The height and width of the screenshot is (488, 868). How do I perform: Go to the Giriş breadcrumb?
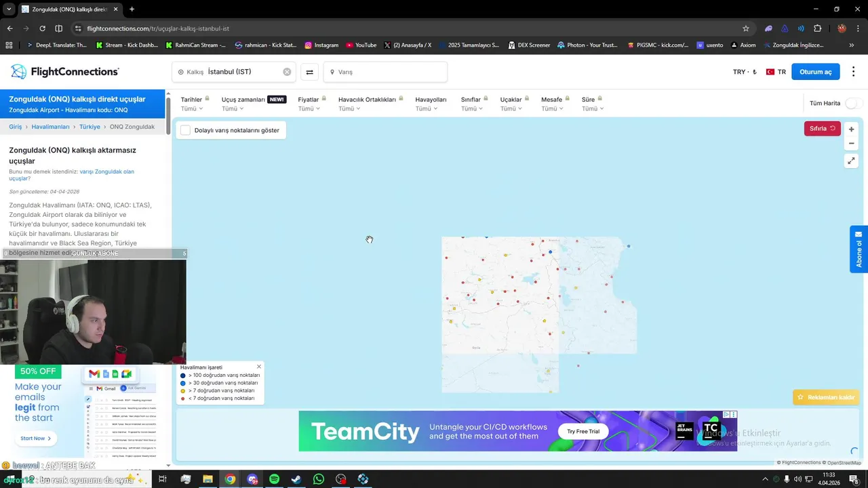(16, 127)
